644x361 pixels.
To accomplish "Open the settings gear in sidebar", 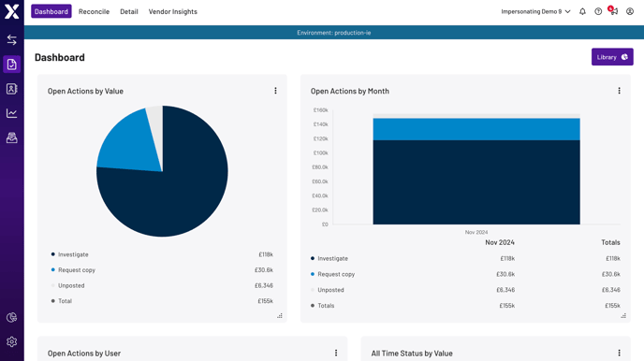I will tap(11, 341).
